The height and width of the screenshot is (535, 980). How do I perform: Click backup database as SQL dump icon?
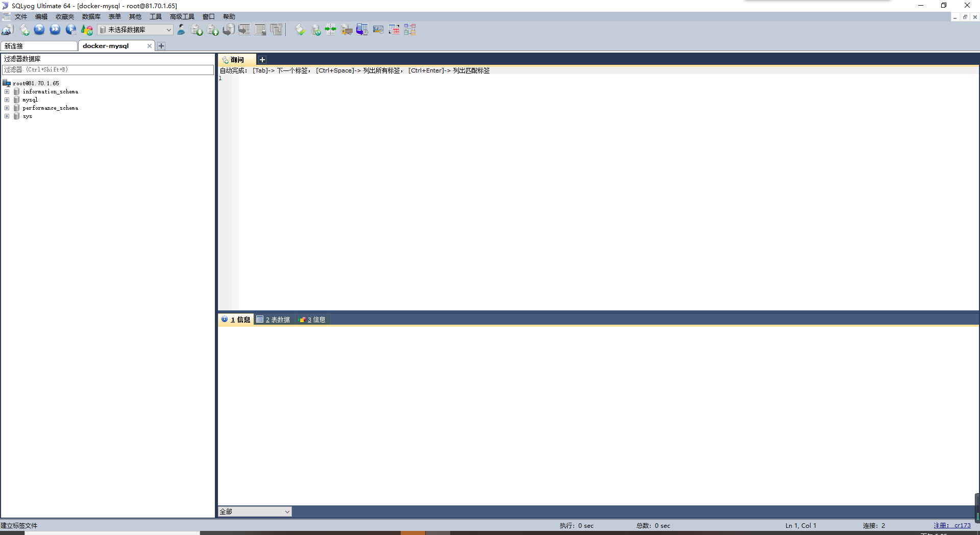point(213,30)
